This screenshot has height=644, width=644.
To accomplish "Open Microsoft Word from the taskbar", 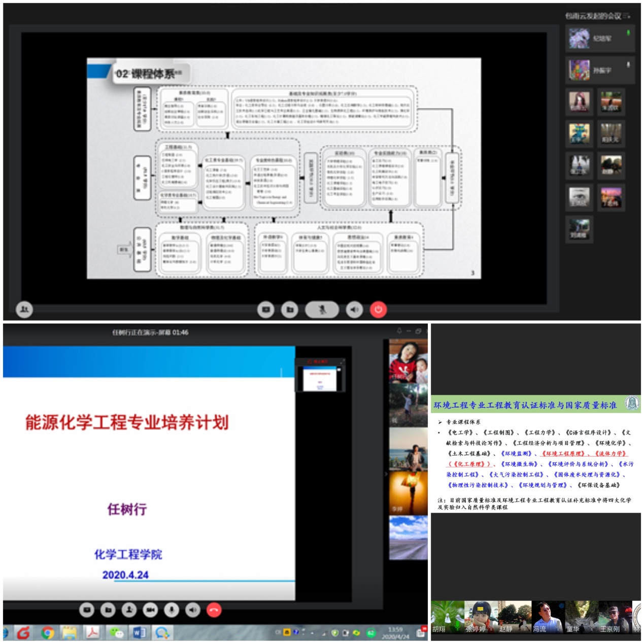I will [139, 633].
